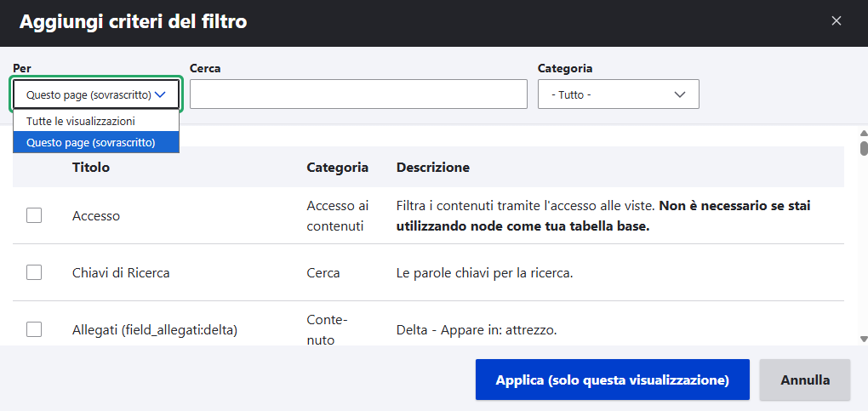Viewport: 868px width, 411px height.
Task: Click the Allegati (field_allegati:delta) row title
Action: point(154,329)
